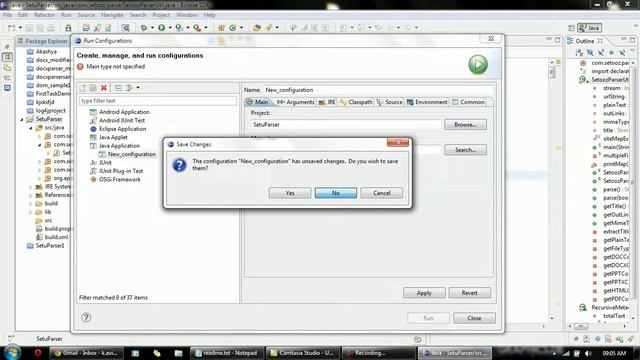Close the Save Changes dialog with X
The image size is (640, 360).
(x=398, y=142)
